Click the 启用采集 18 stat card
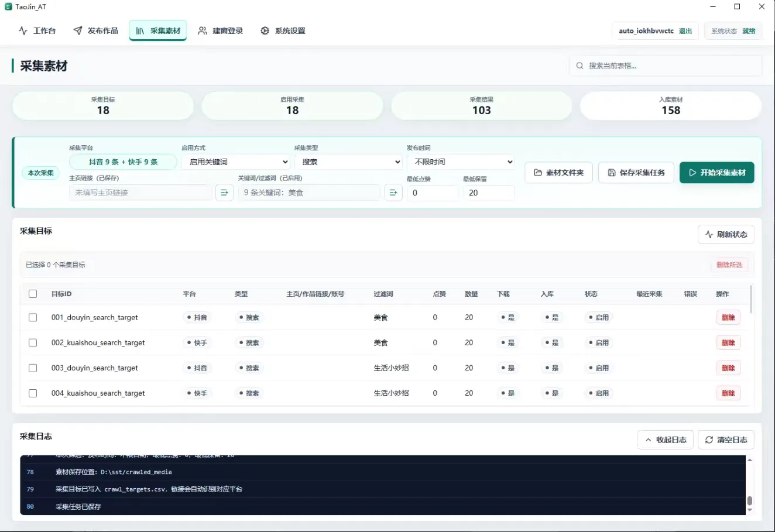Viewport: 775px width, 532px height. 292,106
